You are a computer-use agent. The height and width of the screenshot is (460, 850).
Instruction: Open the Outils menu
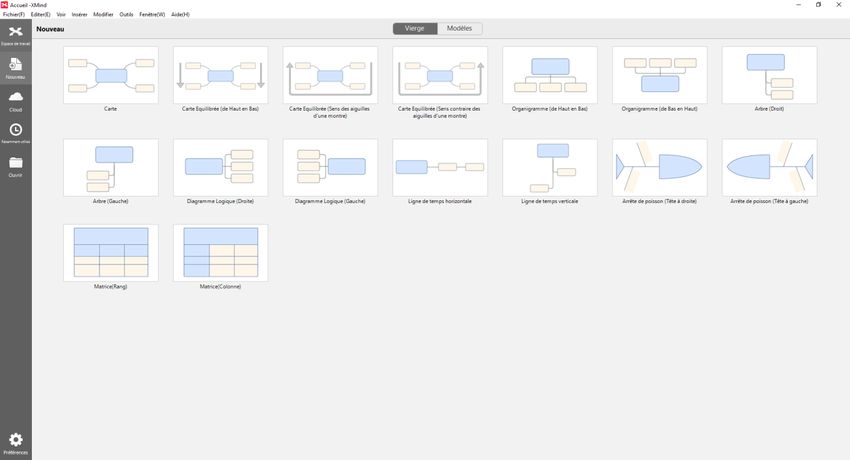click(x=126, y=15)
